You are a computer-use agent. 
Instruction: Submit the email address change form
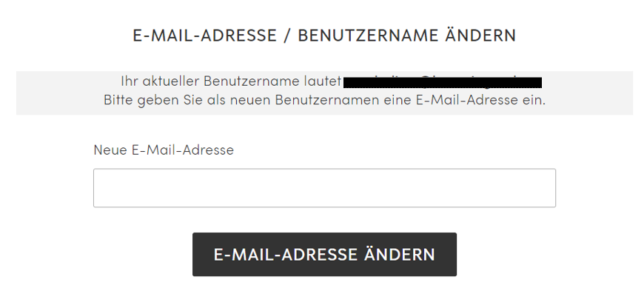[324, 254]
